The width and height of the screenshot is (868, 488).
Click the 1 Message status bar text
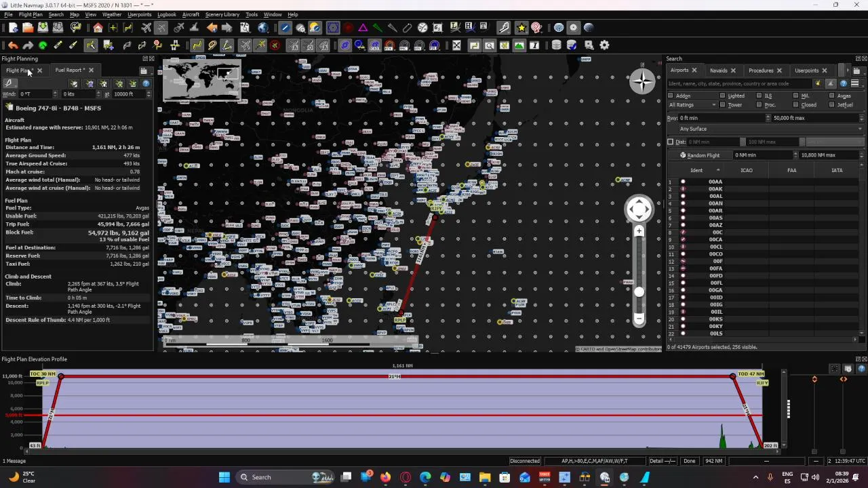click(x=14, y=461)
